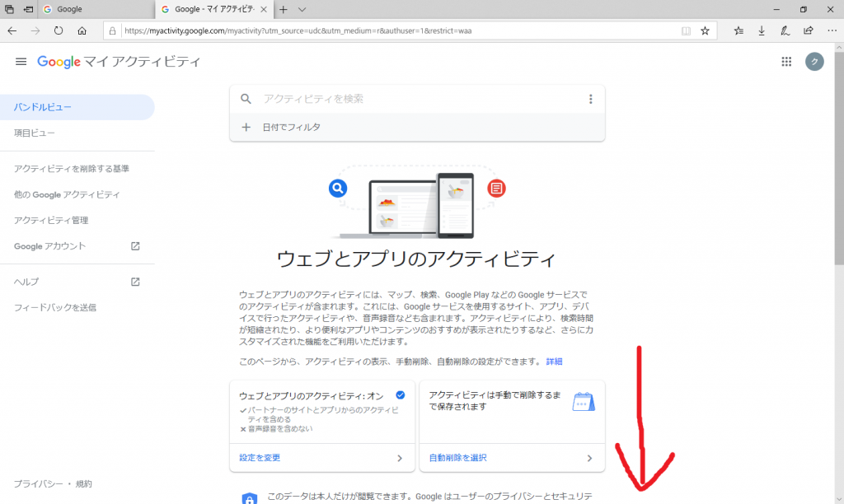
Task: Click the ウェブとアプリのアクティビティ heading
Action: [x=416, y=259]
